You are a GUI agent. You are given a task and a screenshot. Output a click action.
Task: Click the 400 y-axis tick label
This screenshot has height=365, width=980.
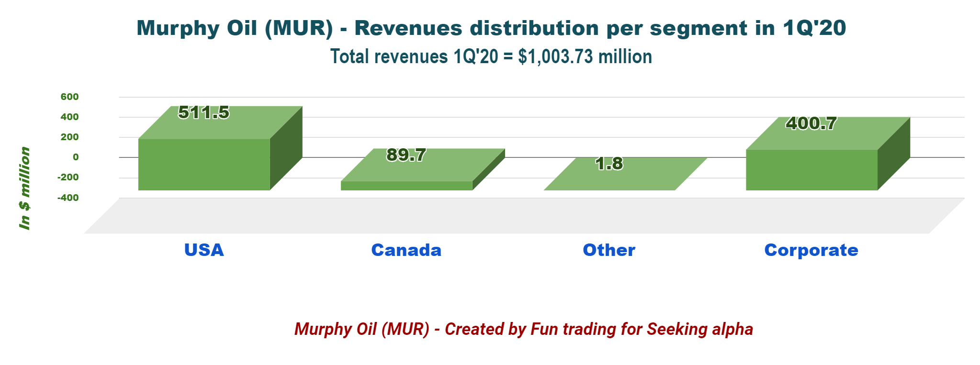pyautogui.click(x=70, y=117)
